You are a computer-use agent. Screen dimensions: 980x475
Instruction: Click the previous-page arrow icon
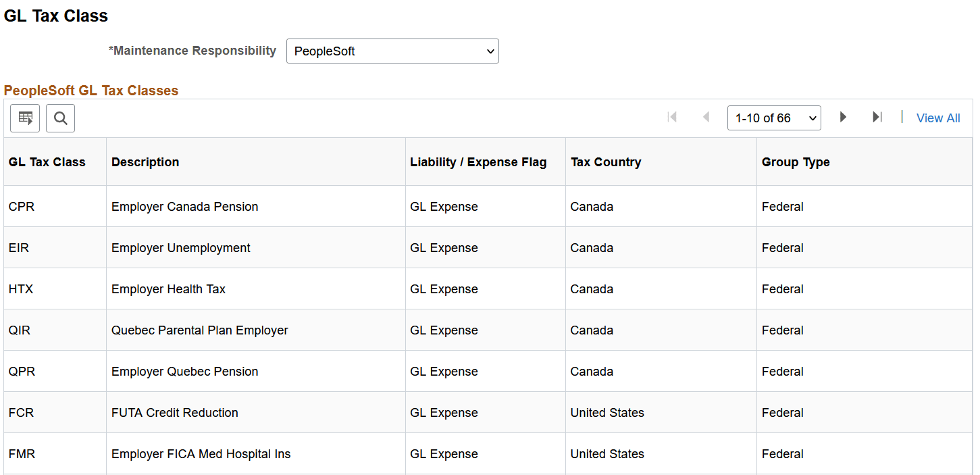tap(706, 117)
